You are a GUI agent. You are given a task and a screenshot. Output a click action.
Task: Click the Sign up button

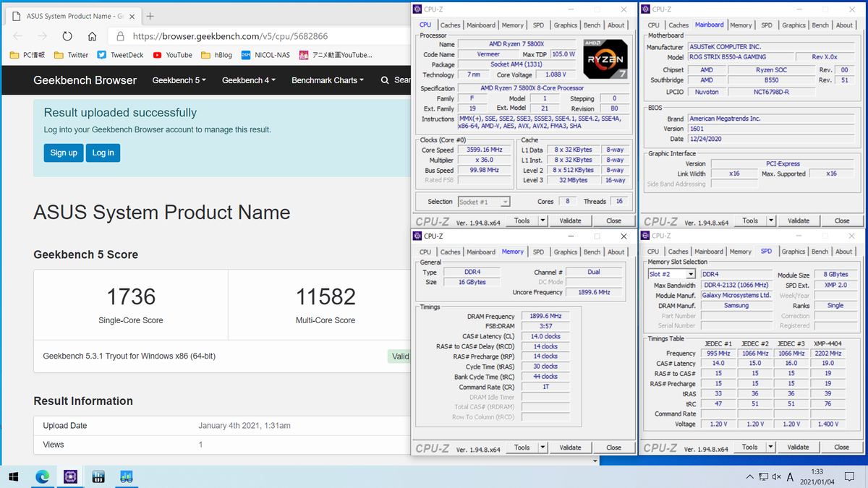64,153
